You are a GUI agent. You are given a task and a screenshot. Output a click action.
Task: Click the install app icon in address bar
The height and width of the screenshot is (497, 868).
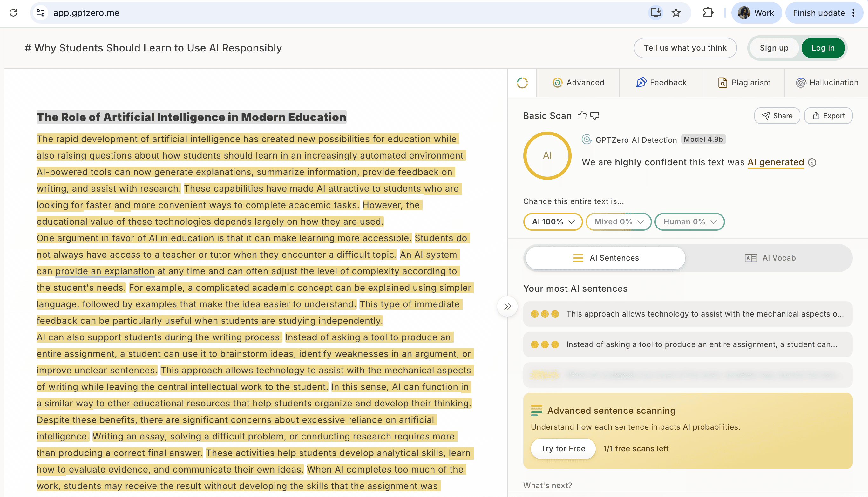(x=655, y=13)
